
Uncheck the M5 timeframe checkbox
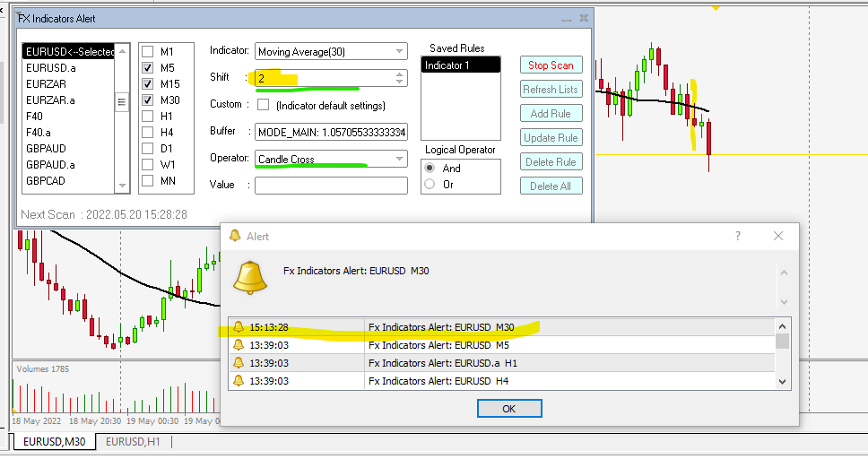point(148,67)
